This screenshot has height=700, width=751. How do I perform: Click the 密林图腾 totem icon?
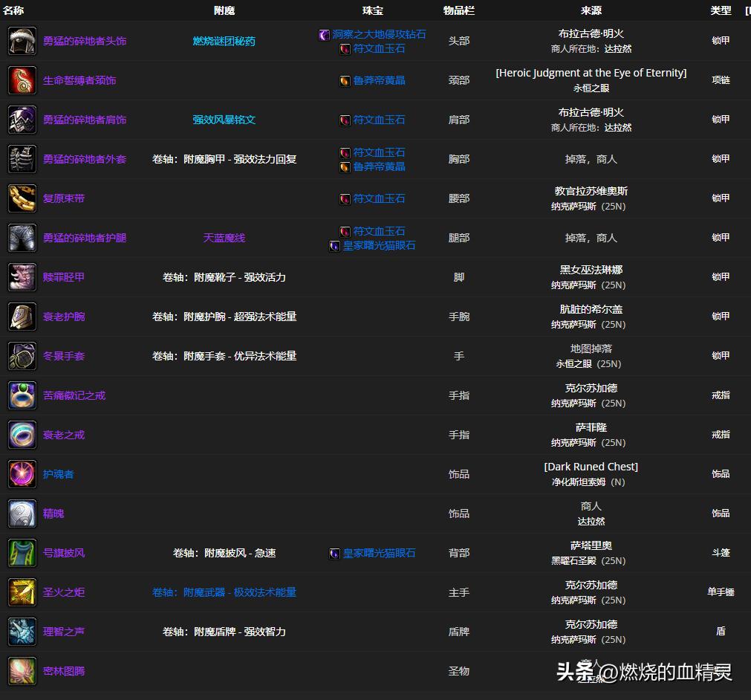pyautogui.click(x=22, y=671)
